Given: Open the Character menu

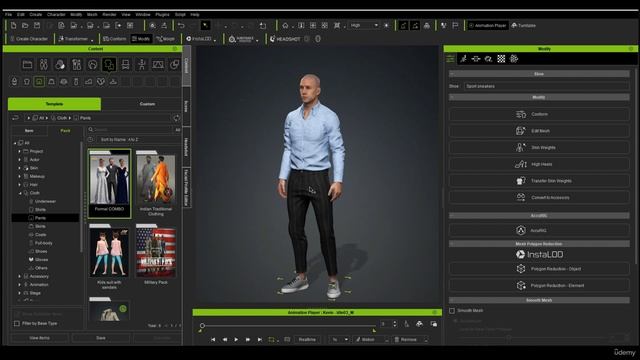Looking at the screenshot, I should pos(56,14).
